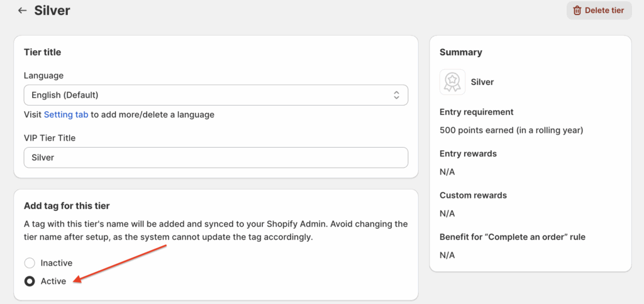Click the Complete an order benefit label
Image resolution: width=644 pixels, height=304 pixels.
(x=513, y=237)
